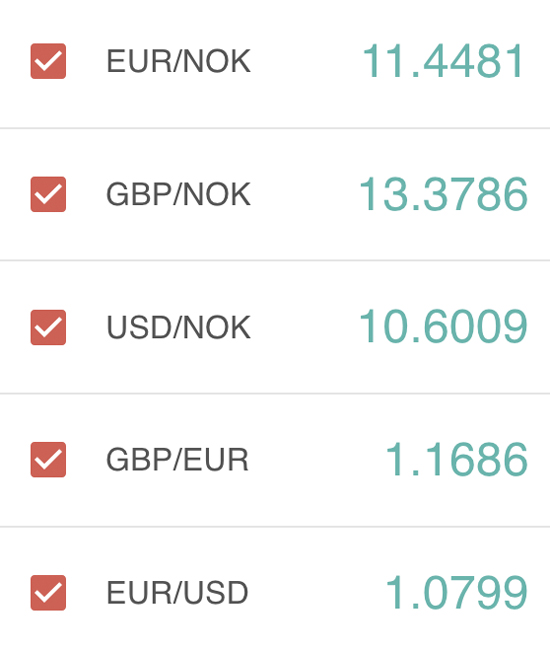Open the 10.6009 rate value
This screenshot has width=550, height=651.
tap(443, 327)
